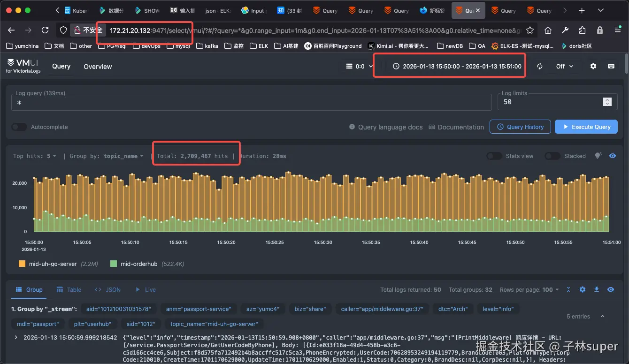Collapse the 5 entries group chevron
Viewport: 629px width, 364px height.
[x=602, y=317]
